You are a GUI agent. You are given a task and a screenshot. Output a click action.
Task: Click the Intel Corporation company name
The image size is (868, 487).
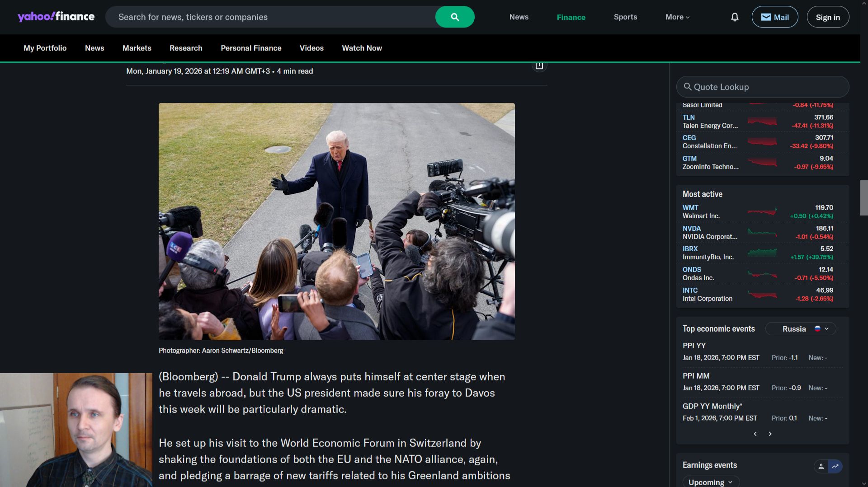point(707,299)
